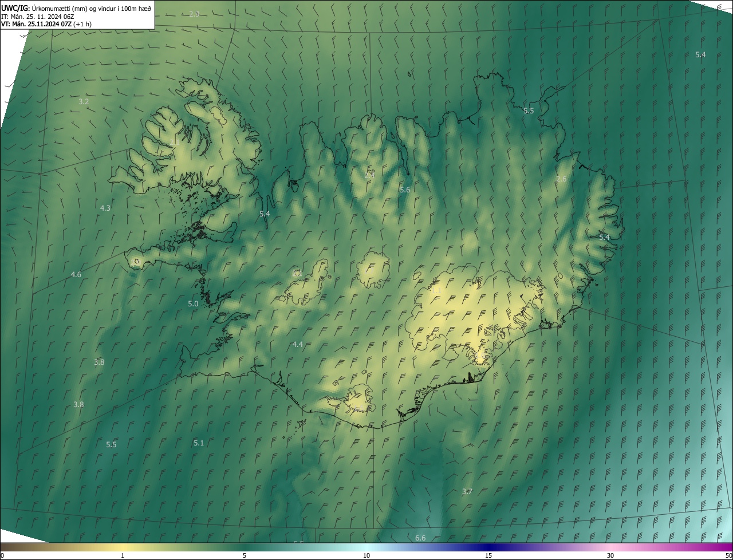The height and width of the screenshot is (560, 733).
Task: Select the initial time line 'IT: Mán. 25. 11. 2024 06Z'
Action: coord(37,16)
